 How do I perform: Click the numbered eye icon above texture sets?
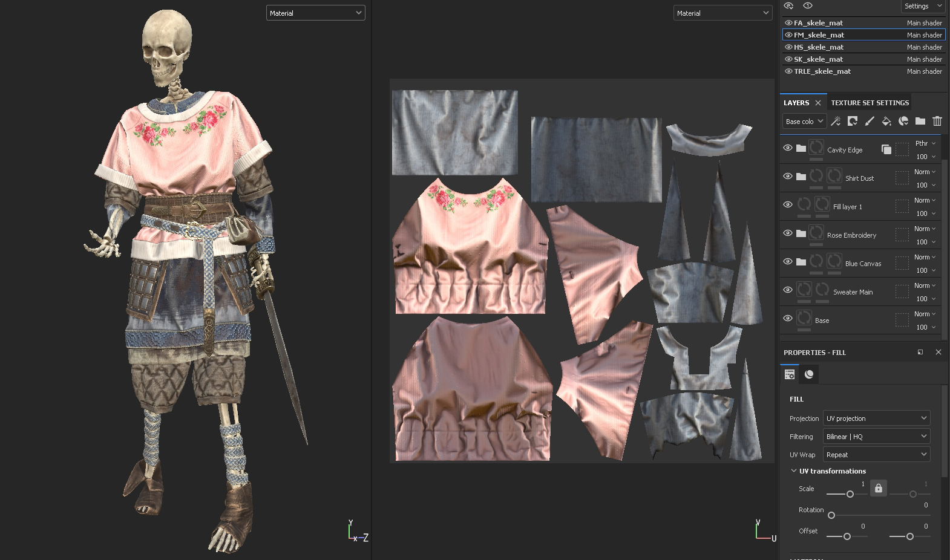(x=808, y=5)
